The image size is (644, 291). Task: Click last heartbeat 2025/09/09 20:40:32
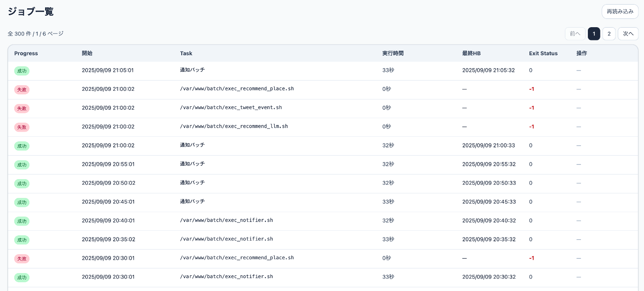click(x=489, y=221)
